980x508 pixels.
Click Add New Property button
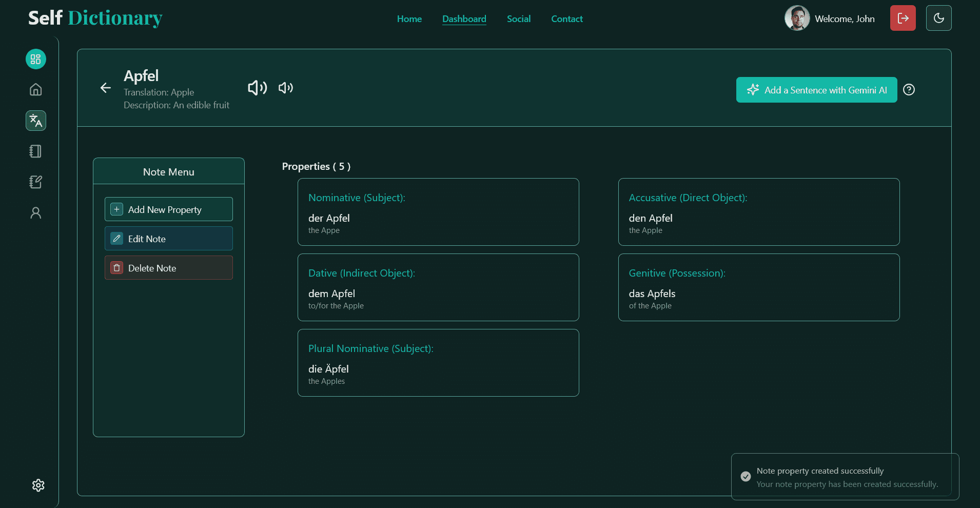coord(168,209)
